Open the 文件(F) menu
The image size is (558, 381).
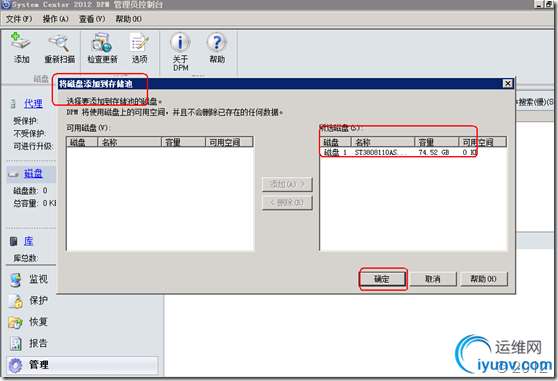click(19, 19)
